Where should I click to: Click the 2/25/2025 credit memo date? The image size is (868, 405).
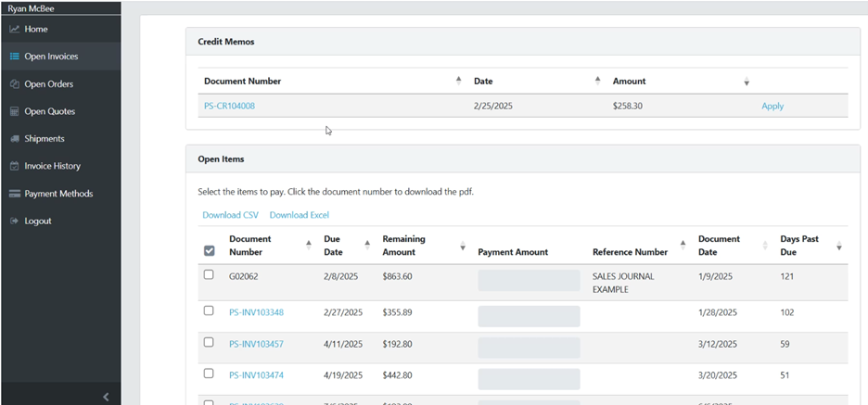click(493, 107)
